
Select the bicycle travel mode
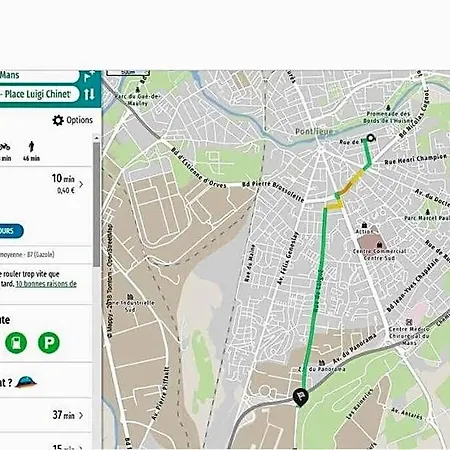(x=5, y=151)
